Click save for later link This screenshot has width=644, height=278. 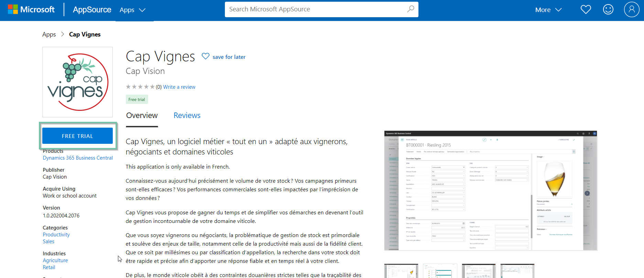pos(229,57)
